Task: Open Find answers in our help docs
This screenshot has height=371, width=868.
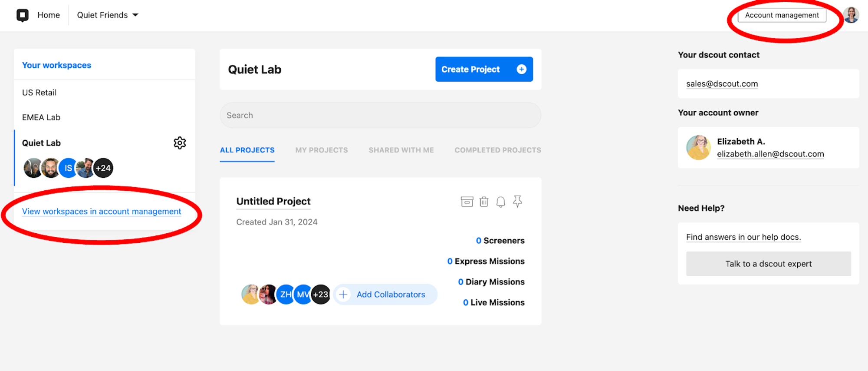Action: [x=743, y=237]
